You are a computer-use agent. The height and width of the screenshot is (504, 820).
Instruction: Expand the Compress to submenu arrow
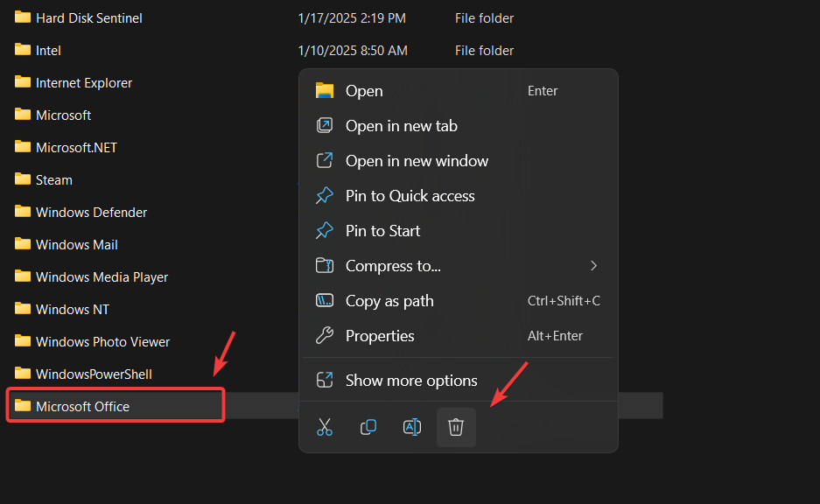(593, 266)
